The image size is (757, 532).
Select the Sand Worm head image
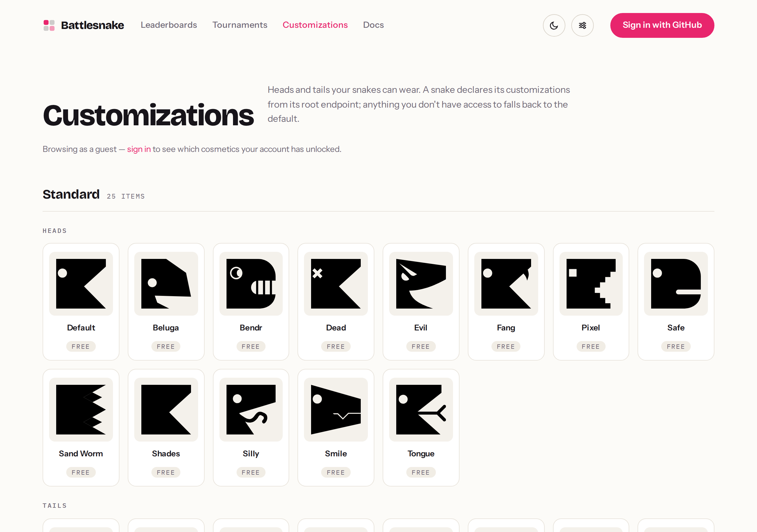point(81,409)
